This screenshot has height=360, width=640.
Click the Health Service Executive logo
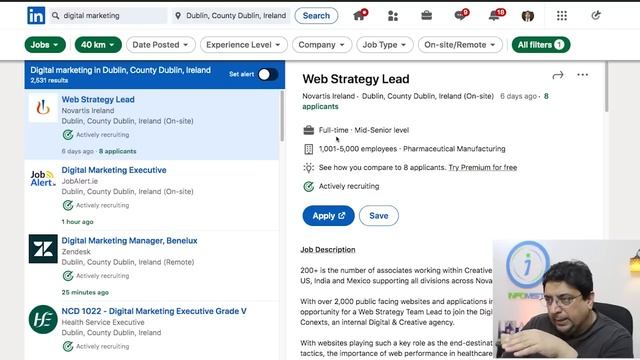pos(43,319)
